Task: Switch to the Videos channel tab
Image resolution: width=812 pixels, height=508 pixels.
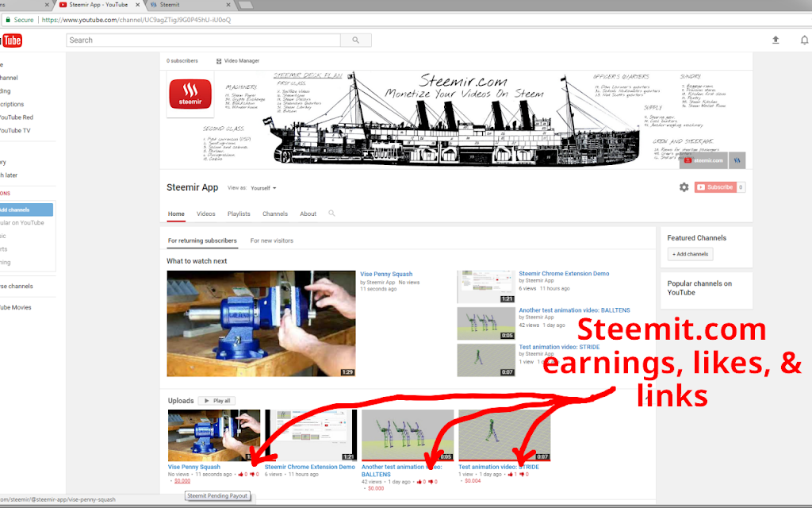Action: pos(205,214)
